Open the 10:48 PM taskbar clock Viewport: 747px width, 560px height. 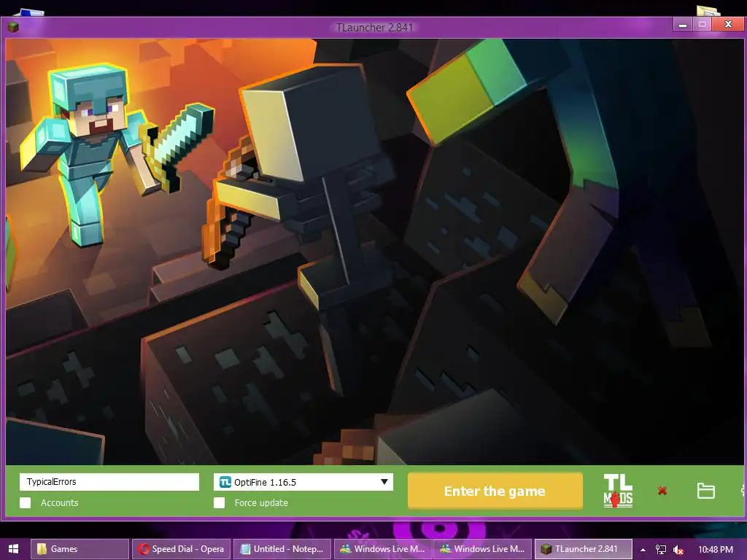click(x=716, y=550)
